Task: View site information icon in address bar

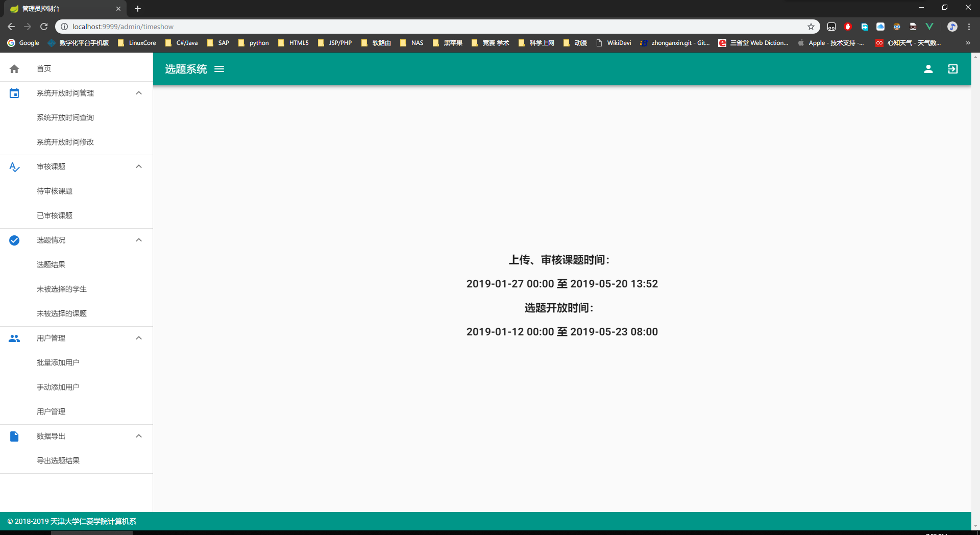Action: tap(64, 27)
